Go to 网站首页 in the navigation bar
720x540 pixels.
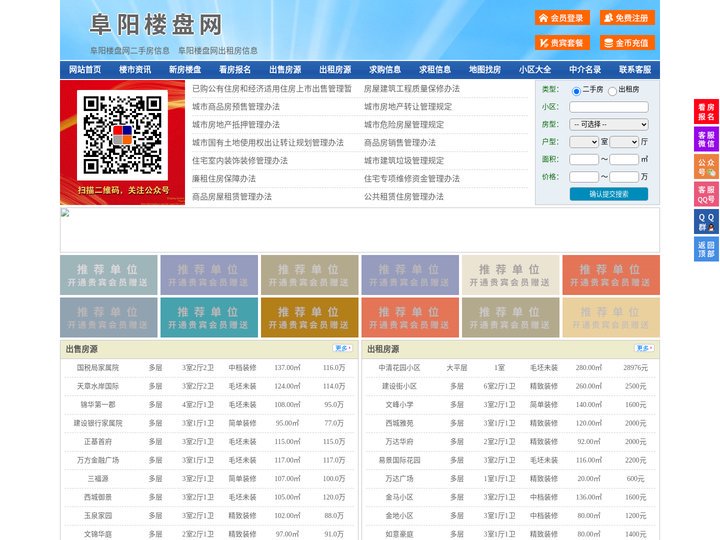click(85, 70)
